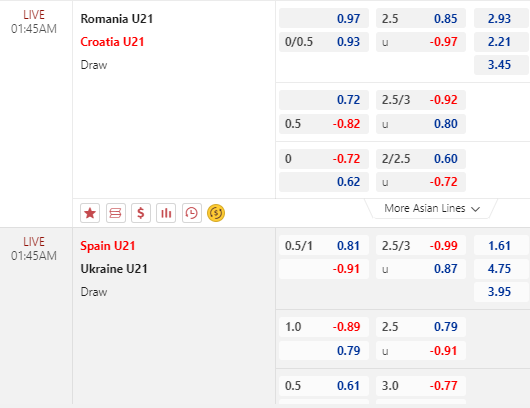Select draw odds 3.95 for Spain match
Viewport: 530px width, 408px height.
tap(501, 292)
